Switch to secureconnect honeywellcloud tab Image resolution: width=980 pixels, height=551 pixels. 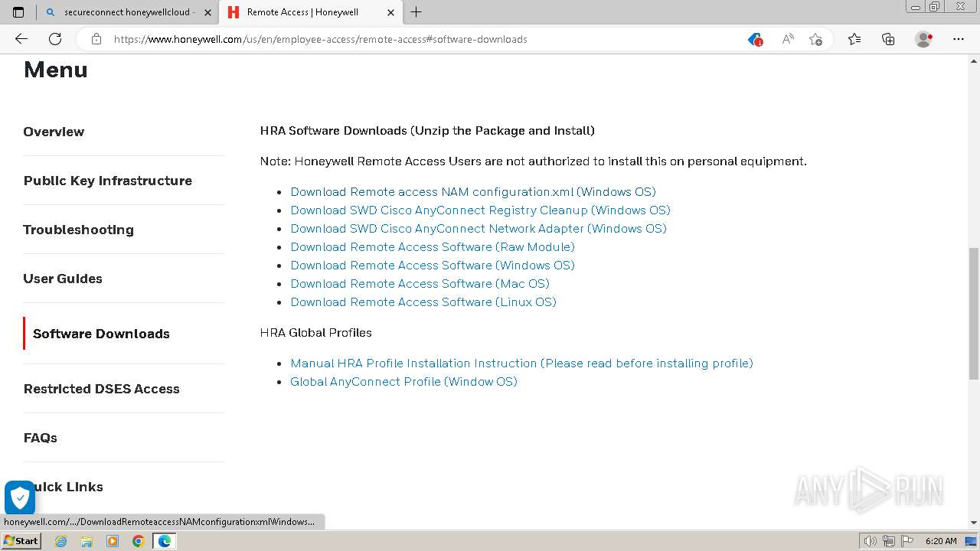tap(127, 12)
